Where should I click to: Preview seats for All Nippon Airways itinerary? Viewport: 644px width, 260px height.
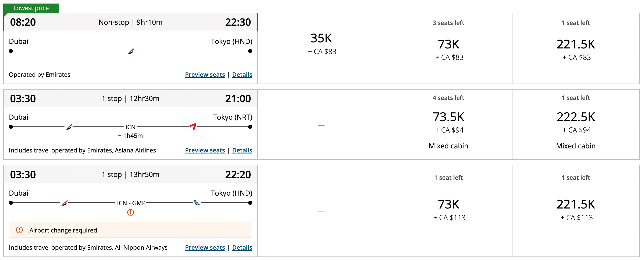(x=205, y=248)
